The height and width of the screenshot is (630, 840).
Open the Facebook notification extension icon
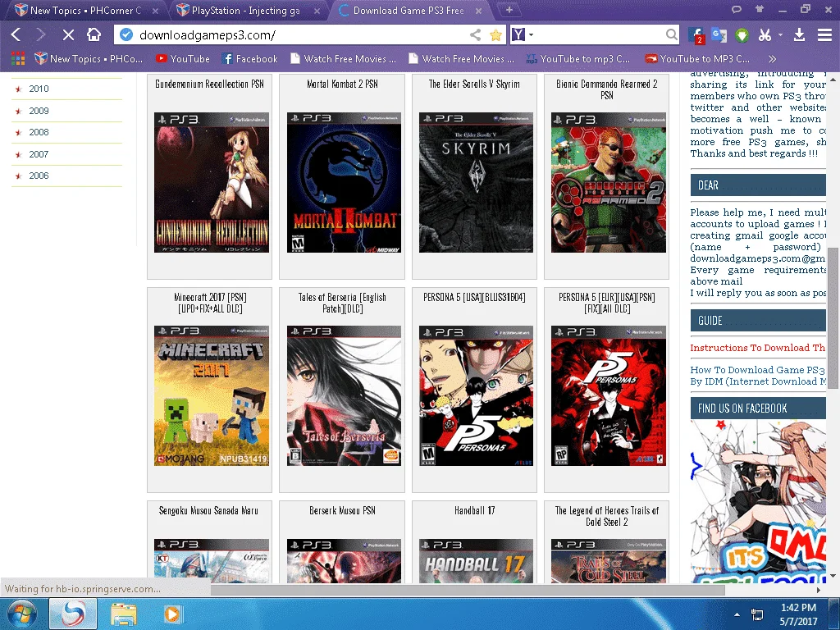coord(696,34)
